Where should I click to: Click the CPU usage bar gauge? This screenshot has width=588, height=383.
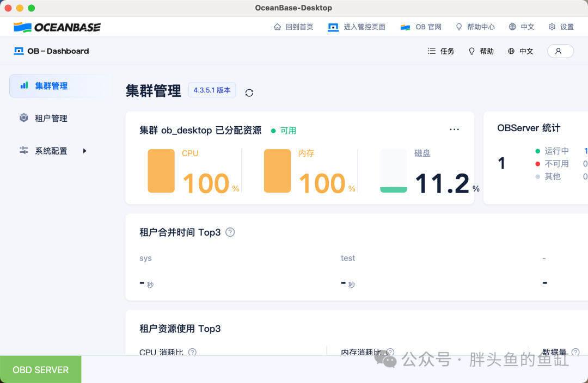pos(161,171)
